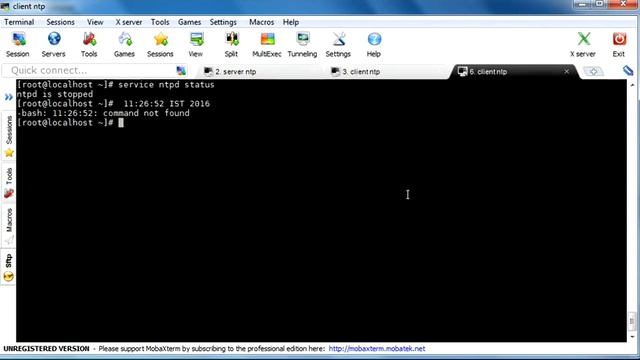
Task: Click UNREGISTERED VERSION status text
Action: click(x=46, y=349)
